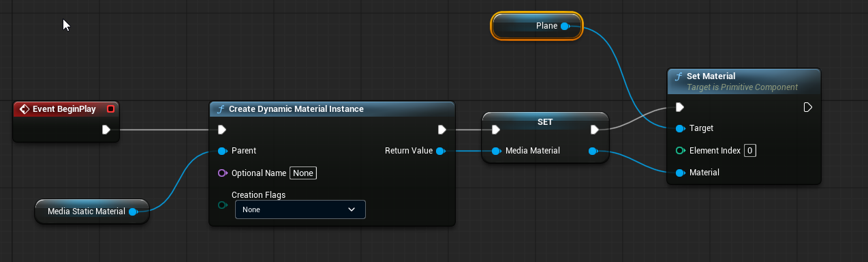Screen dimensions: 868x262
Task: Click the SET node blue output pin
Action: [593, 151]
